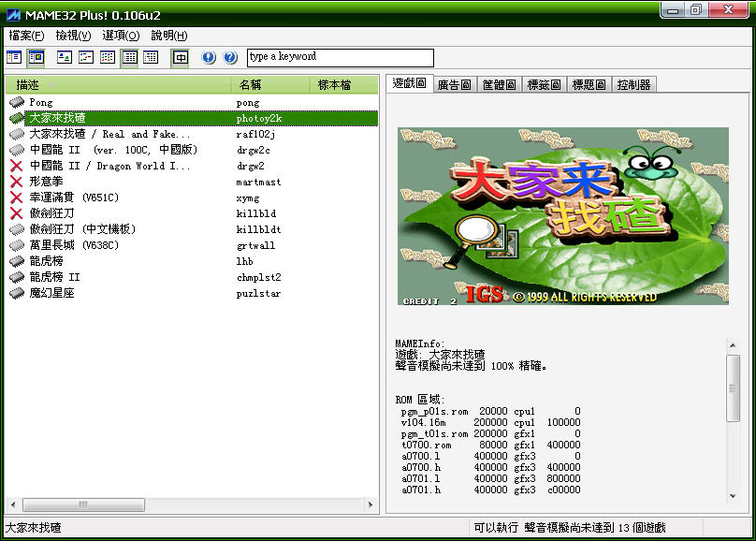Click the red X icon of drgw2 row
Screen dimensions: 756x541
click(17, 166)
